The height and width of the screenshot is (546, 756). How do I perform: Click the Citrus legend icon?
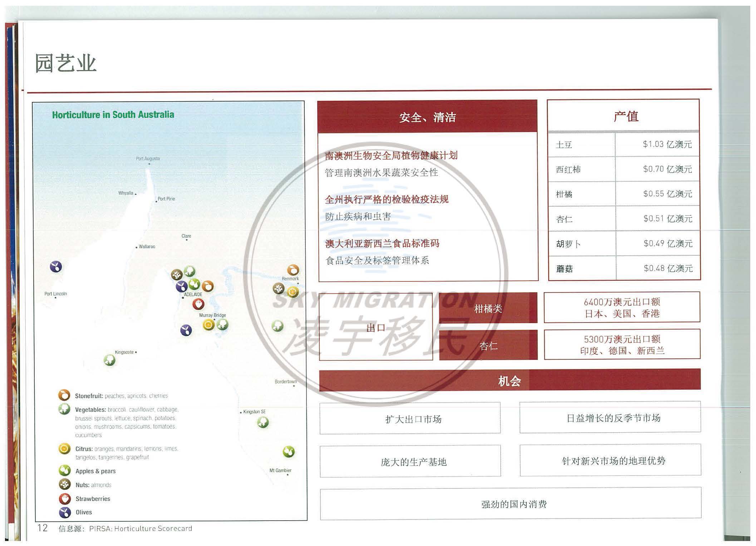pos(64,448)
